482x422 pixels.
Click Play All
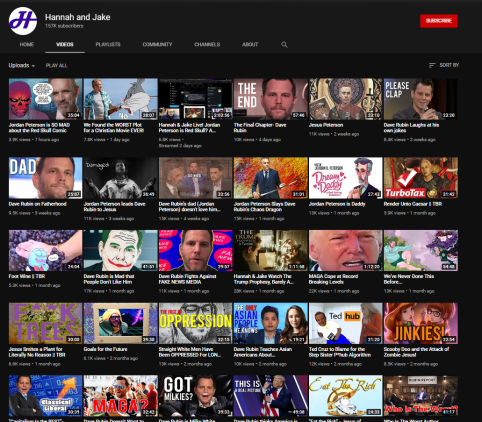(56, 65)
